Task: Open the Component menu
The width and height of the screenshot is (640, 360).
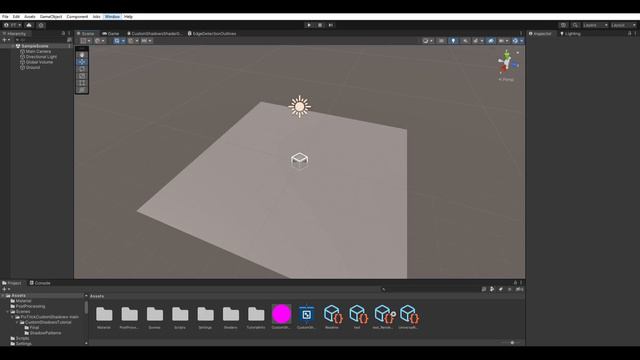Action: click(77, 17)
